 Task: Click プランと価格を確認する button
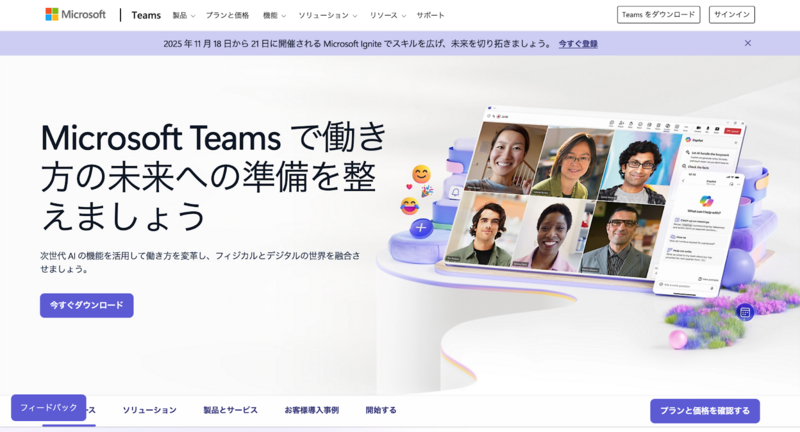coord(705,411)
